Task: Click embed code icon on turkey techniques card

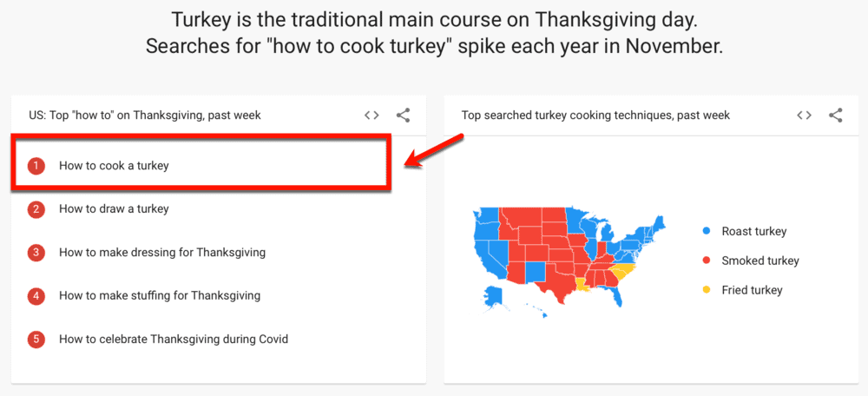Action: click(804, 115)
